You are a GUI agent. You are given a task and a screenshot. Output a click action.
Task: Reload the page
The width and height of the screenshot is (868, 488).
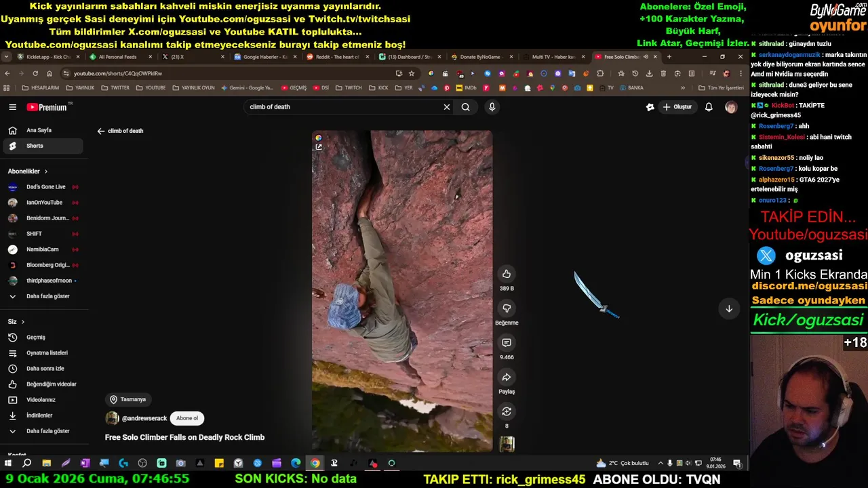coord(35,73)
